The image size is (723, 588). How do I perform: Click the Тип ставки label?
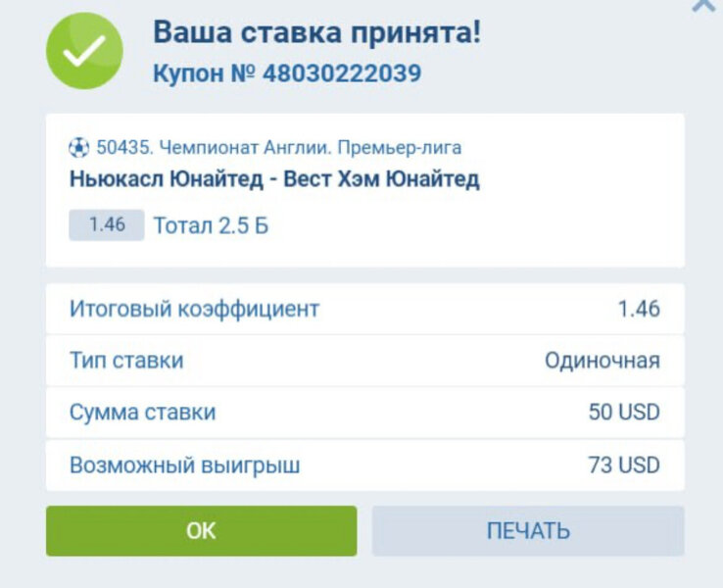pyautogui.click(x=126, y=361)
